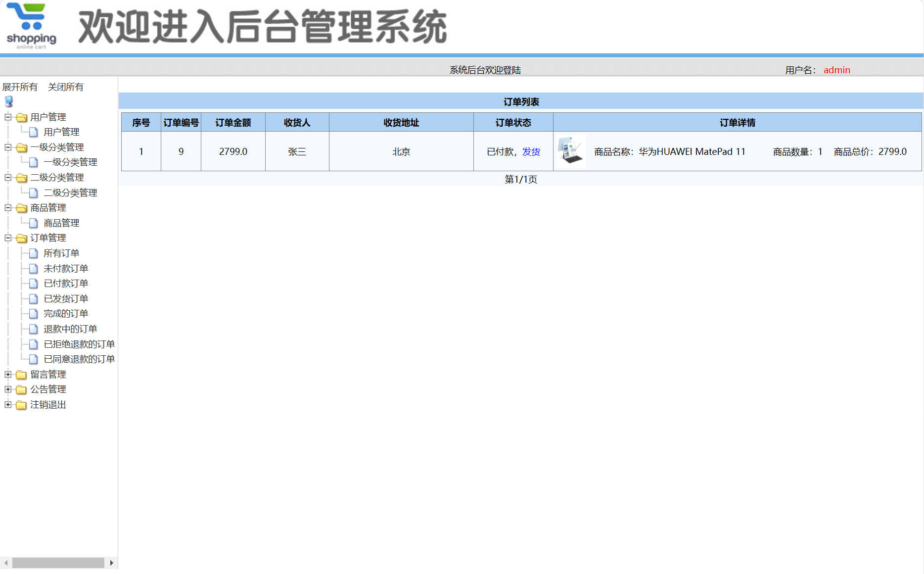The height and width of the screenshot is (574, 924).
Task: Select 已付款订单 in the sidebar
Action: tap(65, 284)
